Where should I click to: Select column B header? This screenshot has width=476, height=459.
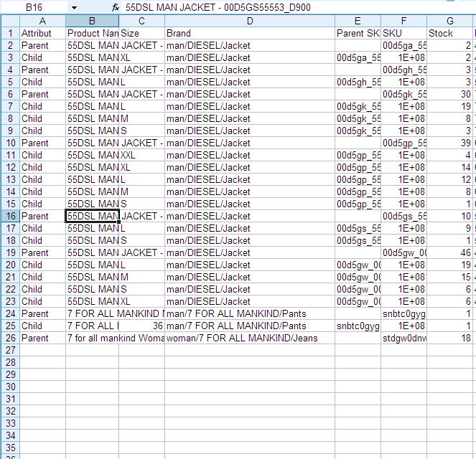point(93,21)
